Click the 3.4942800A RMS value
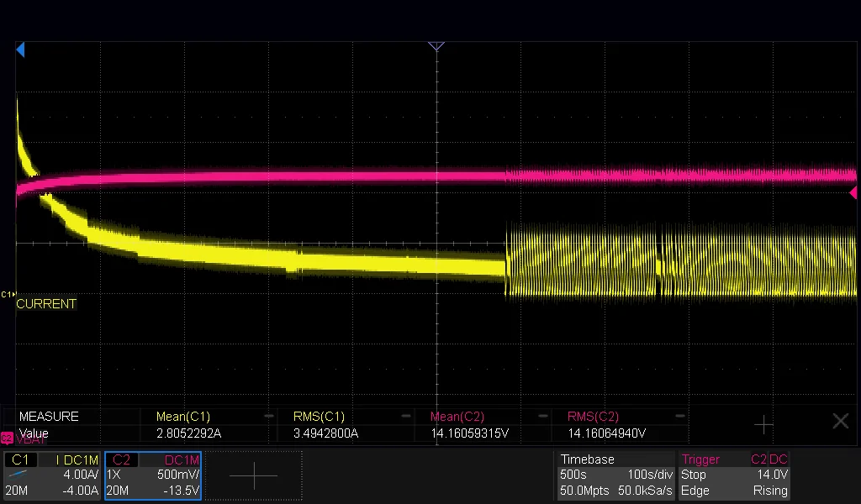Viewport: 861px width, 504px height. pos(325,433)
